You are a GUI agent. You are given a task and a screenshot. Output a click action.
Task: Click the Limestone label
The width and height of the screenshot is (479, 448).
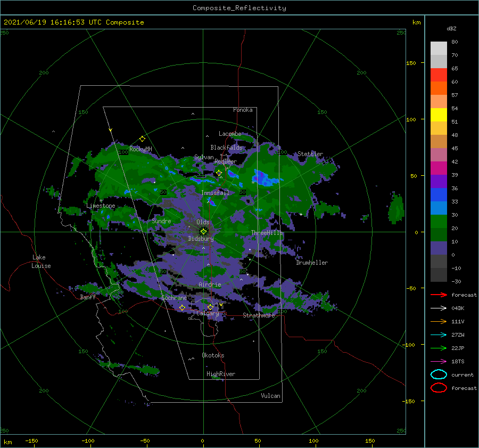point(101,206)
